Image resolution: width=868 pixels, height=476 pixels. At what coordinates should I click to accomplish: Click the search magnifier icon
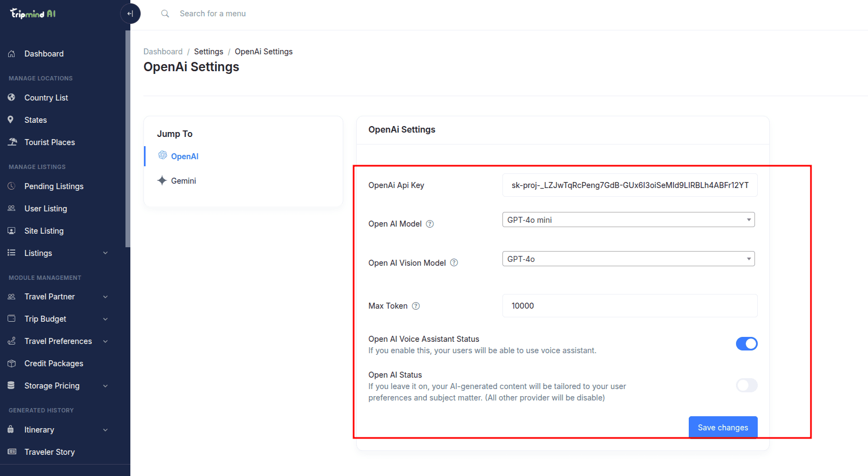(x=165, y=14)
